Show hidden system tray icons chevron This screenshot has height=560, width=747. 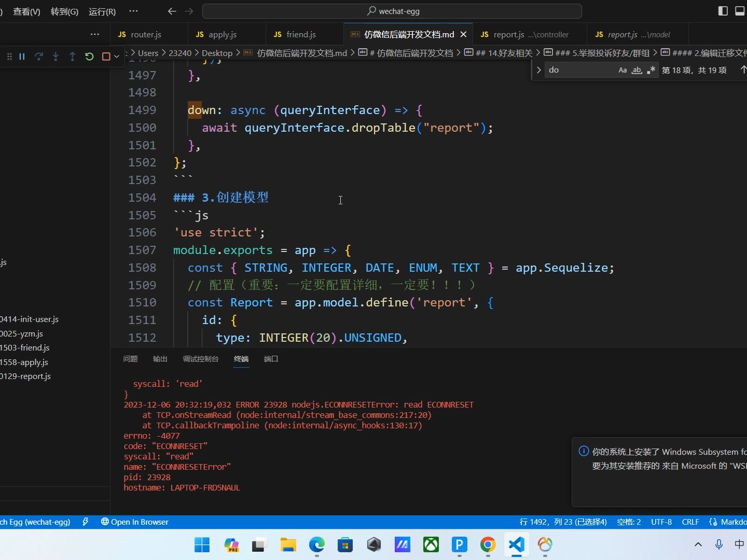[x=698, y=544]
